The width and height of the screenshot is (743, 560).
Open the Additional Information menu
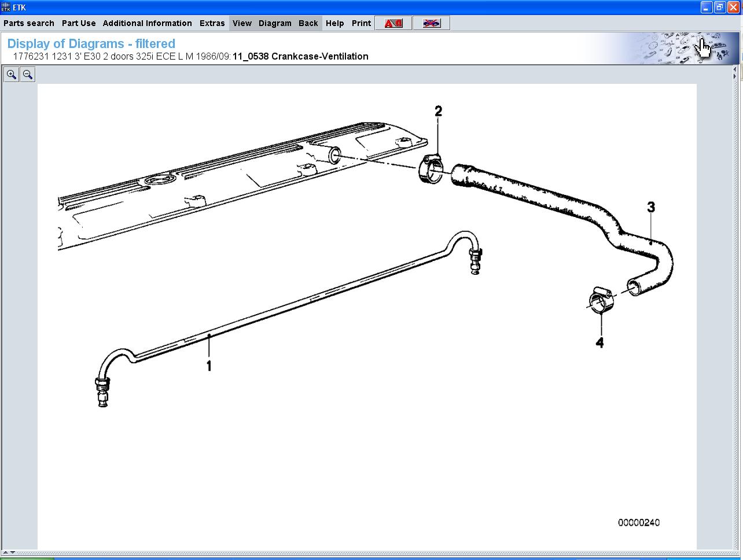click(x=147, y=23)
